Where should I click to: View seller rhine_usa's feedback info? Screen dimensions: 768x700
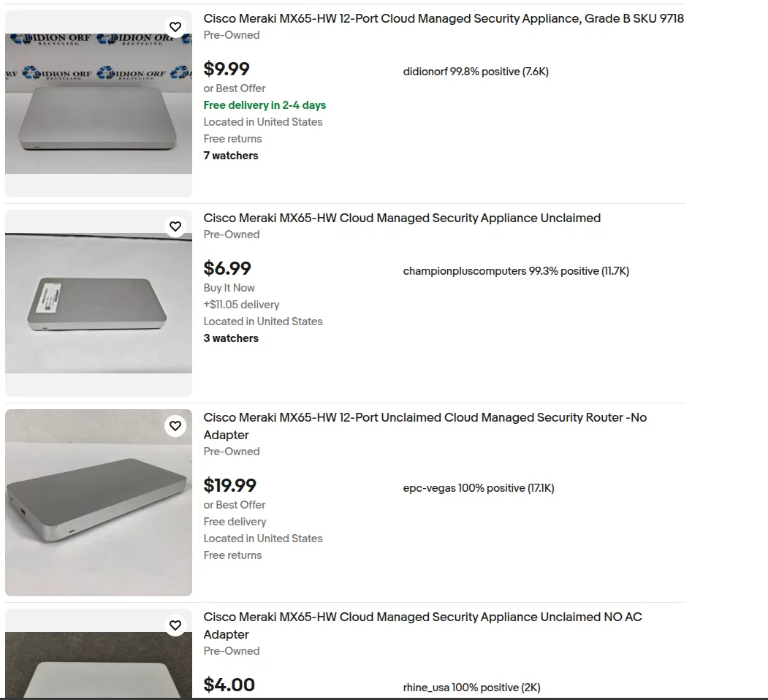[471, 688]
